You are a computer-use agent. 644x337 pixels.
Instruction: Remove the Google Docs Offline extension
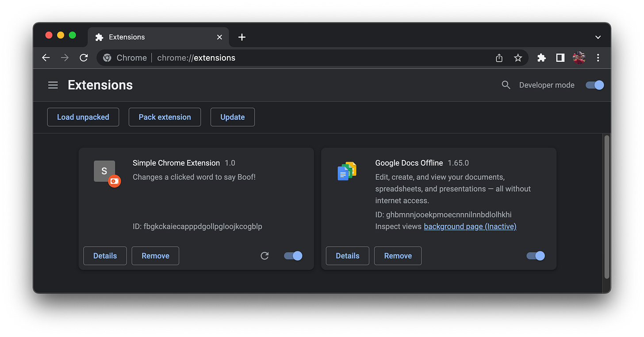pos(398,256)
